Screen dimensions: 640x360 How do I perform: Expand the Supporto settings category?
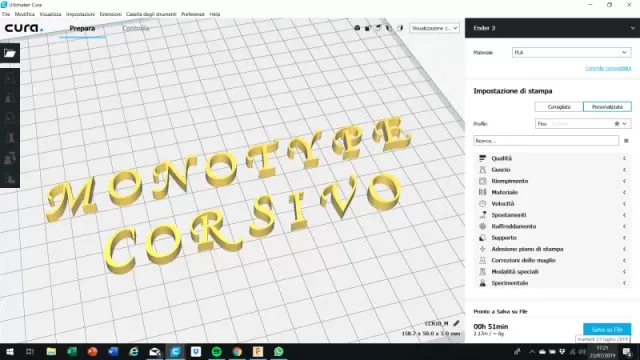point(552,238)
